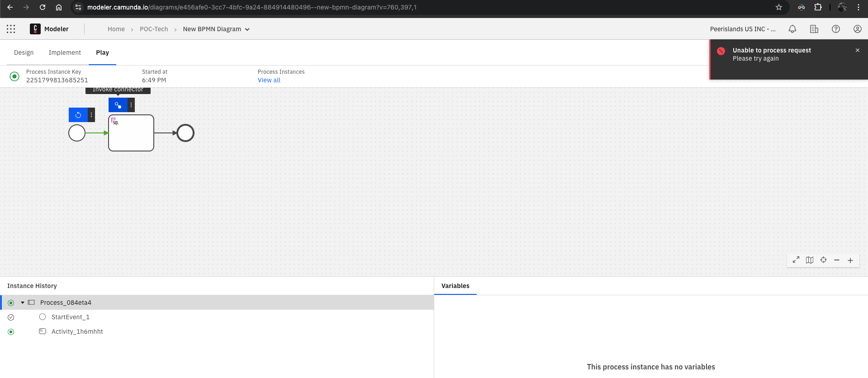Open the notifications bell
Viewport: 868px width, 378px height.
(792, 29)
